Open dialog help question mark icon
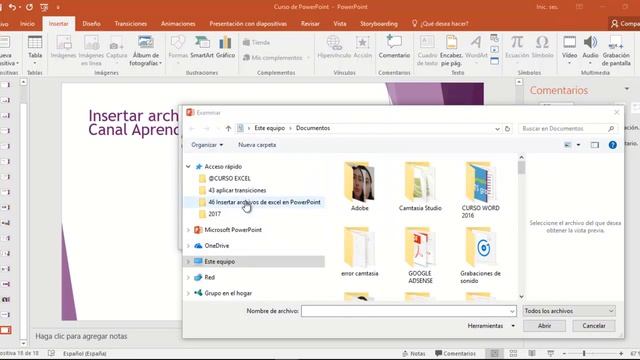640x360 pixels. tap(612, 145)
